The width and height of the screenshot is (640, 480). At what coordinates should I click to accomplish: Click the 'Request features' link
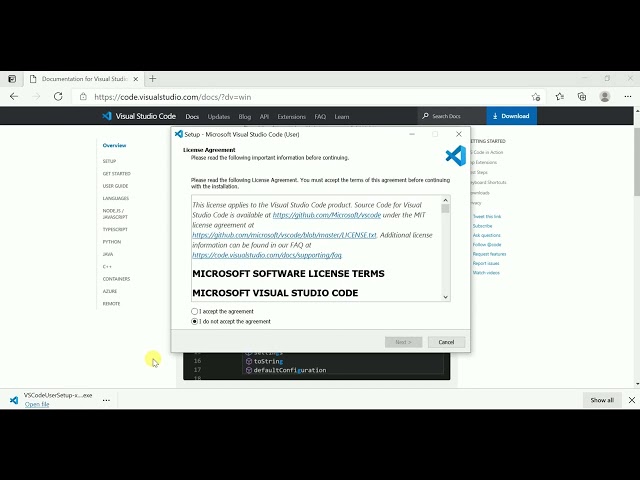pos(489,254)
